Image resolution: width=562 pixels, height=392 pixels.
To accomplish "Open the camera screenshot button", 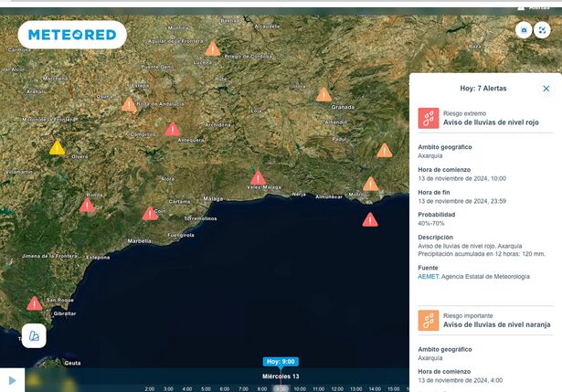I will click(524, 30).
